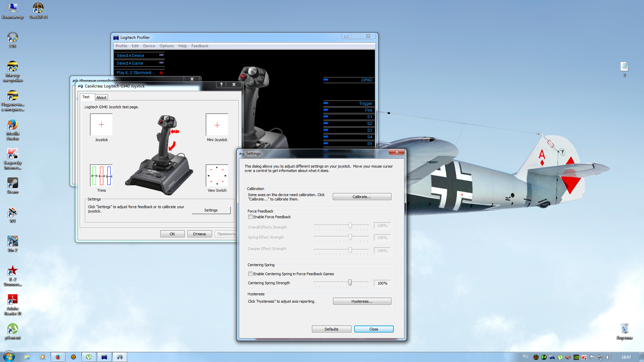Enable Centering Spring in Force Feedback Games
644x362 pixels.
click(250, 274)
